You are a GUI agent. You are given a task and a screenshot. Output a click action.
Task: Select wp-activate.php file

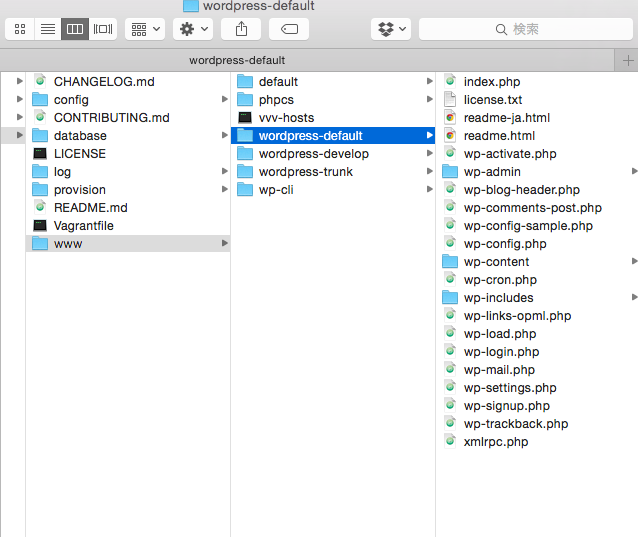pos(537,154)
